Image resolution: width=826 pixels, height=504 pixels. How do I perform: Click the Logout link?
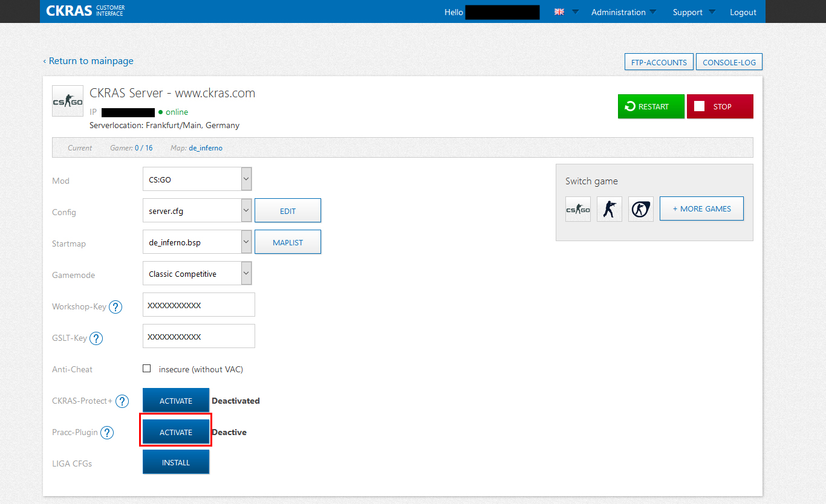pos(743,12)
